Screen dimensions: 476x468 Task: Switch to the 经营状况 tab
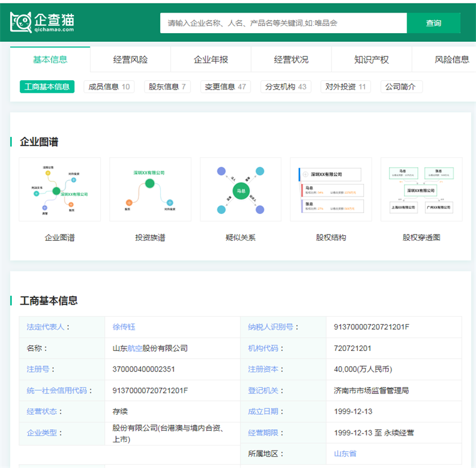(291, 60)
